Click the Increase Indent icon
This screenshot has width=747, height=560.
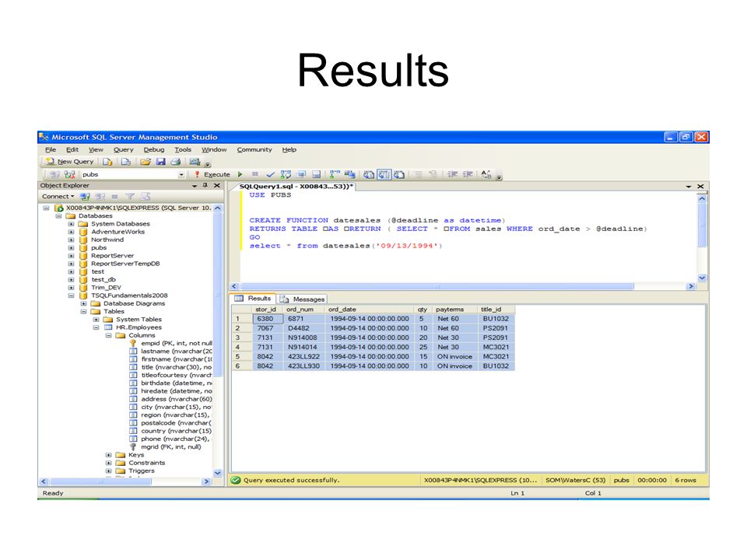468,174
